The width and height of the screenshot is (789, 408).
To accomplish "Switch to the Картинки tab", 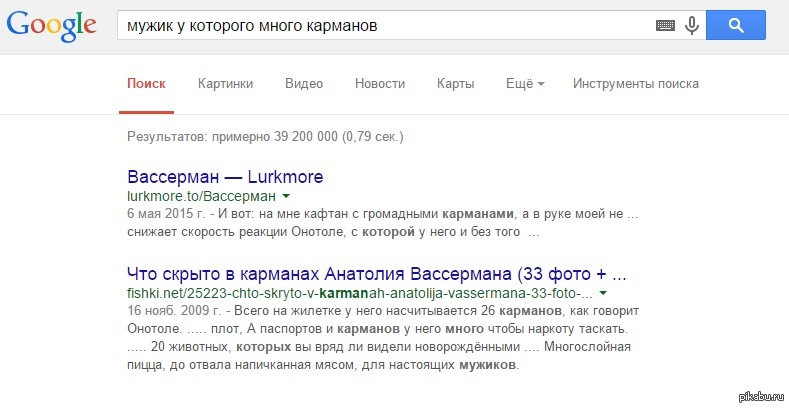I will [225, 84].
